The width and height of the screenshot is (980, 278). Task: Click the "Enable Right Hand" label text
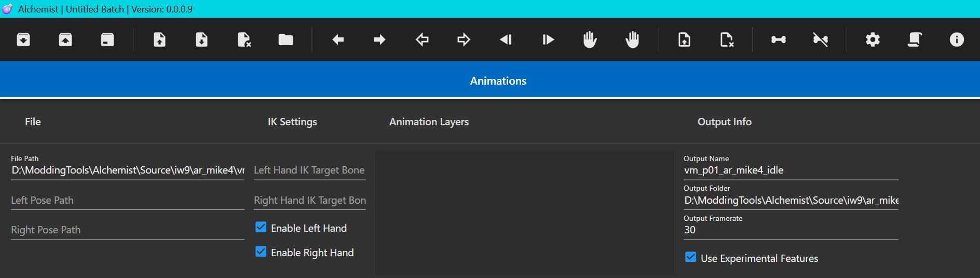(x=312, y=253)
